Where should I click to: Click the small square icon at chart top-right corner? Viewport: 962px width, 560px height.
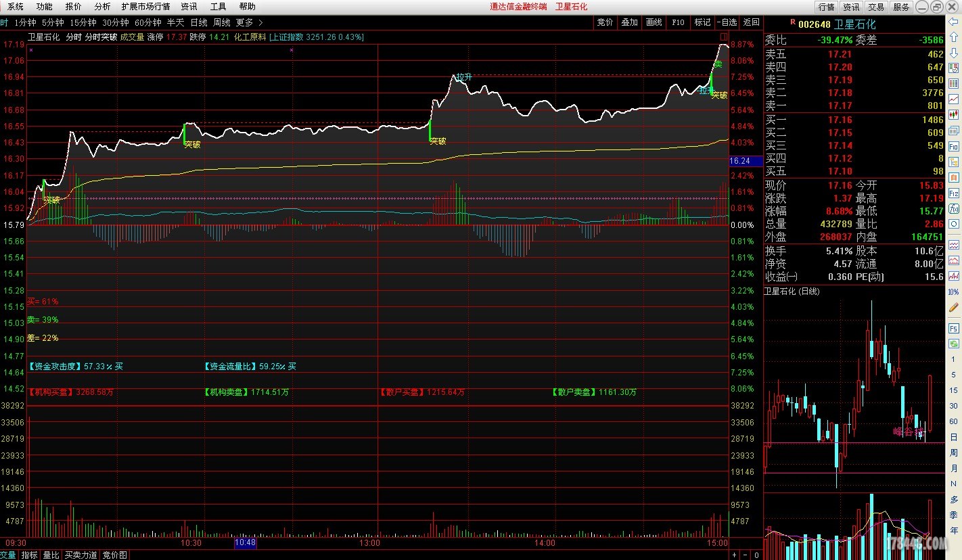(725, 37)
